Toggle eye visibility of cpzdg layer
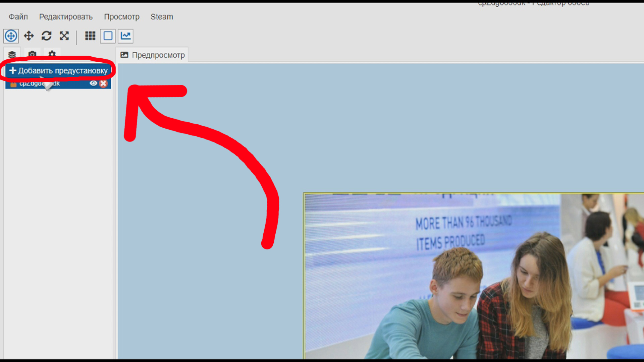644x362 pixels. click(x=93, y=83)
